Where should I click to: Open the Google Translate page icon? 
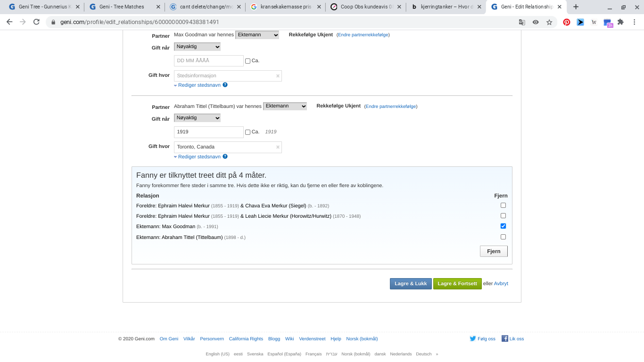522,22
